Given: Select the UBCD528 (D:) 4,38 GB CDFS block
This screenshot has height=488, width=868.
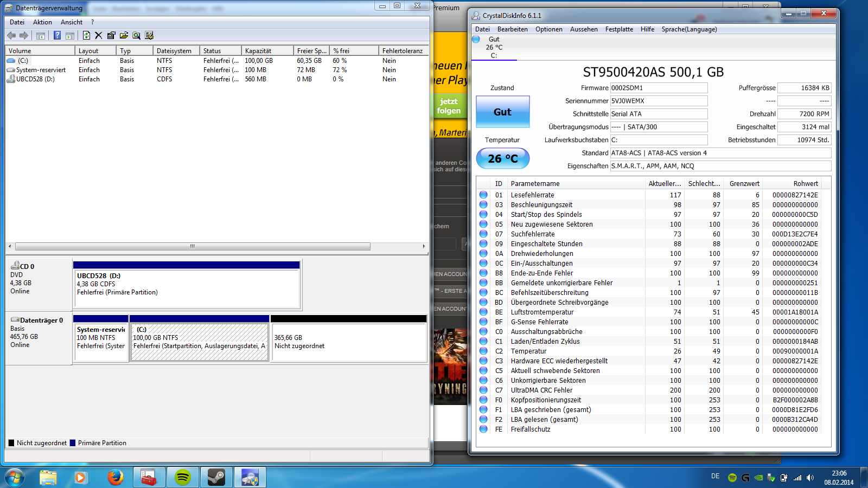Looking at the screenshot, I should (x=187, y=285).
